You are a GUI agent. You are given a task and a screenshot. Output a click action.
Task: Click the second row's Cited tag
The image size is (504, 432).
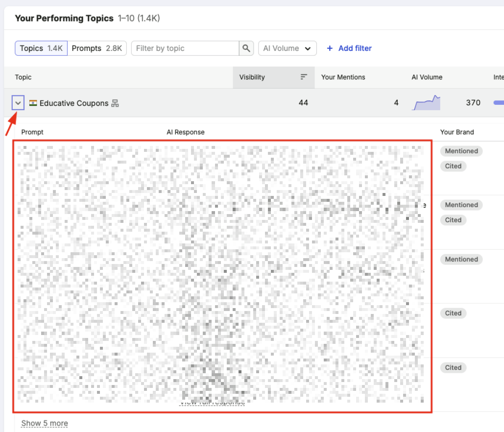tap(453, 220)
